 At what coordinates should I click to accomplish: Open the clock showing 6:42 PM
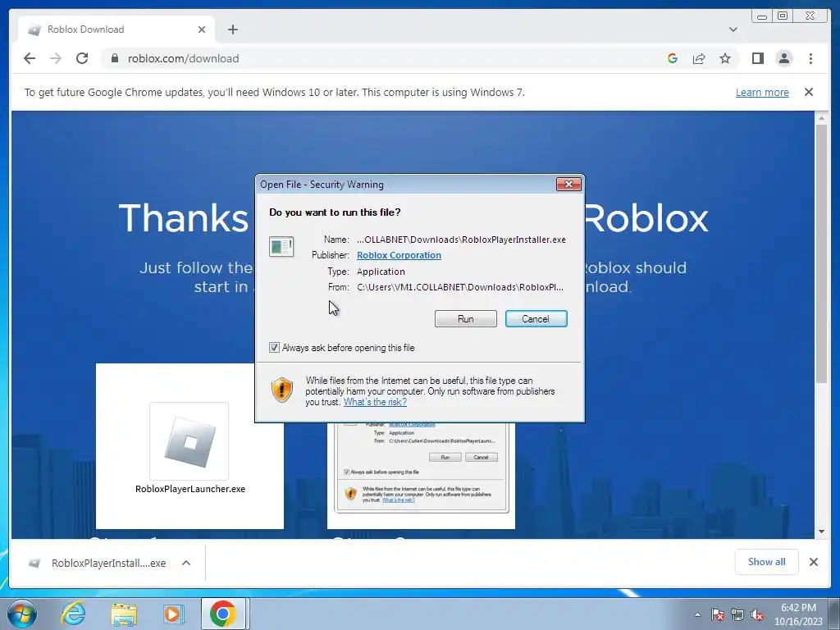[x=798, y=614]
